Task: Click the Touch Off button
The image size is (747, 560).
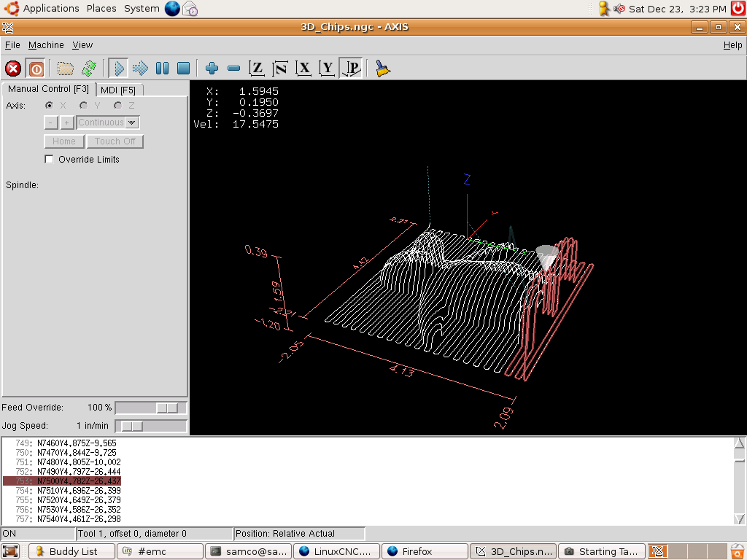Action: 115,141
